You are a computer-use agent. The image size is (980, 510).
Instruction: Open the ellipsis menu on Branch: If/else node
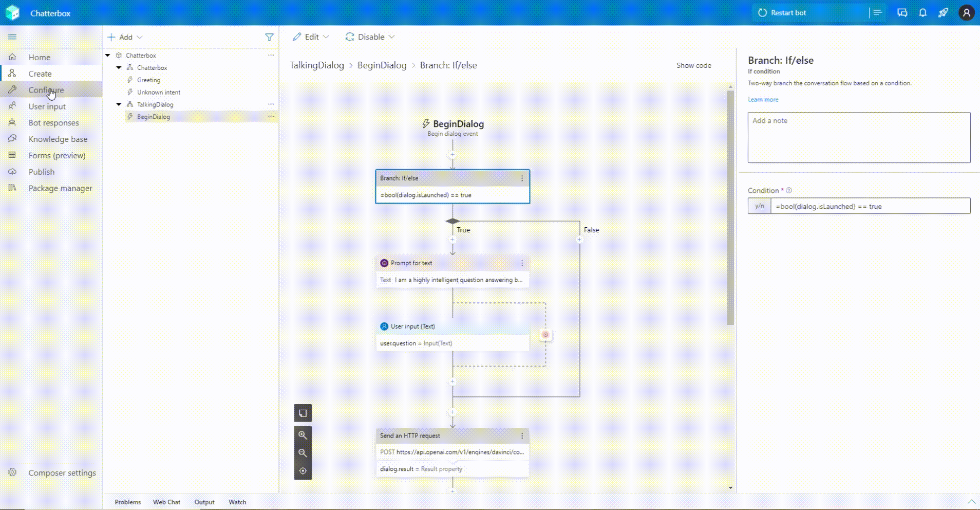click(521, 178)
